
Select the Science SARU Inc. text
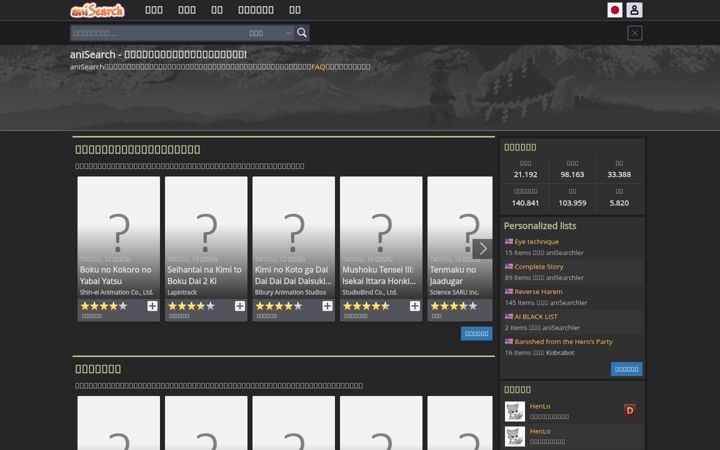pos(454,292)
